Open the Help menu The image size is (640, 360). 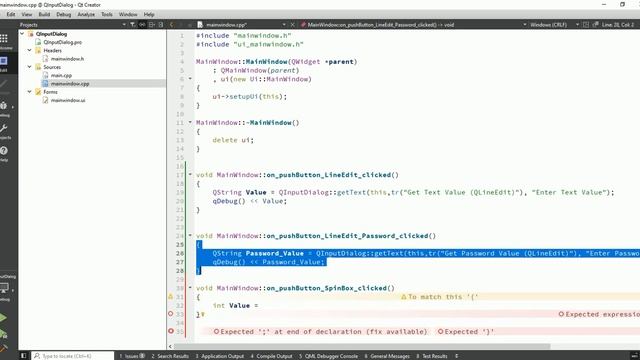(x=149, y=14)
